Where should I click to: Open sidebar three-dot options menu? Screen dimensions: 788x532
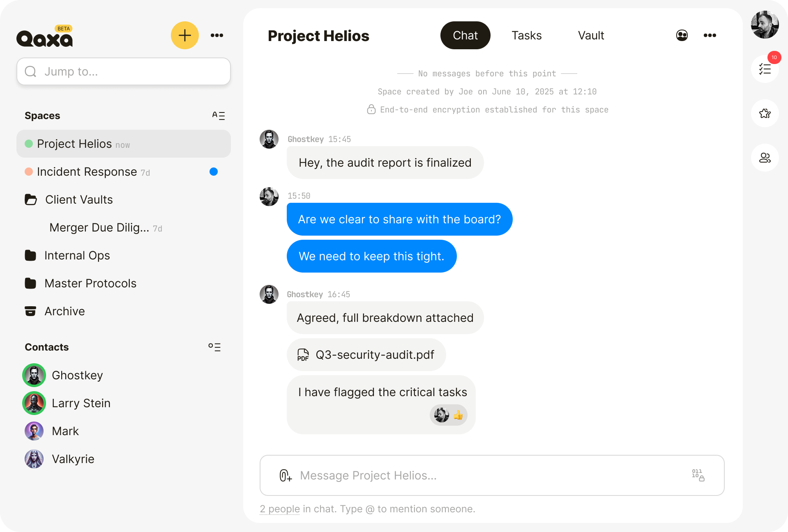tap(217, 35)
